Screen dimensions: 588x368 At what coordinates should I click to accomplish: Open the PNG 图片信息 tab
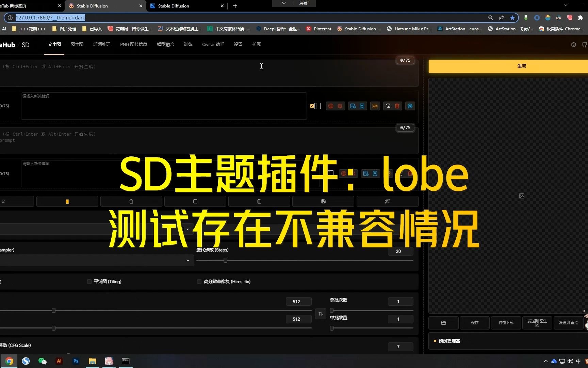tap(133, 44)
